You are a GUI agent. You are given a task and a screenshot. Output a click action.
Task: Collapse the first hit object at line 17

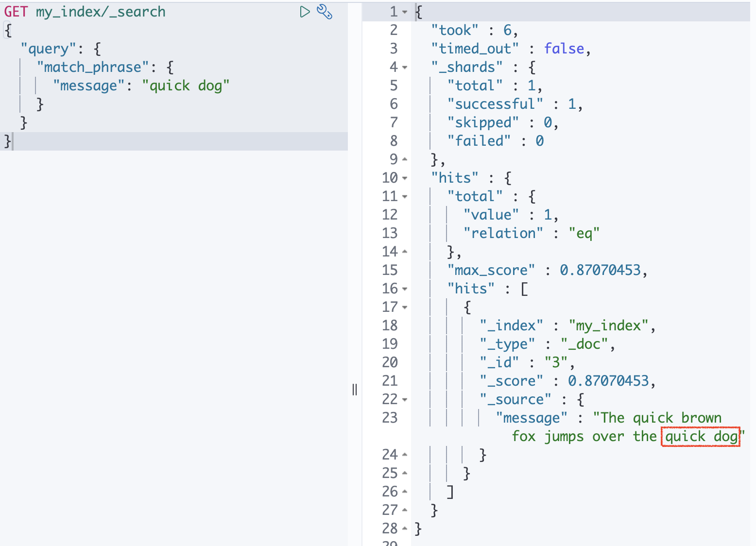(x=405, y=307)
